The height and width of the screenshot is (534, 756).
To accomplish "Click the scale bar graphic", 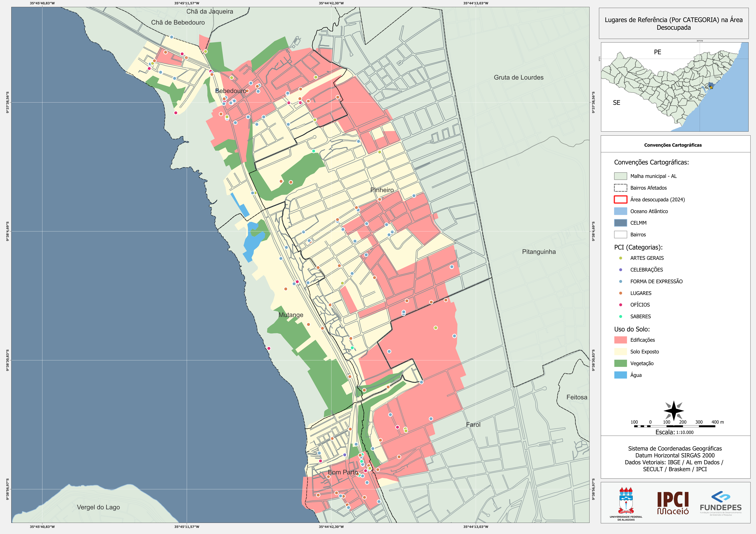I will point(674,426).
